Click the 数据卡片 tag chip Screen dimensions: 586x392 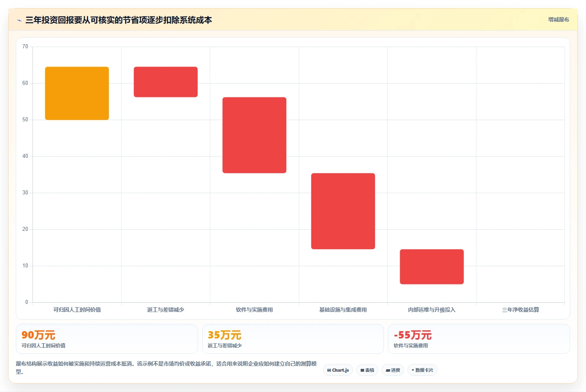(x=422, y=370)
